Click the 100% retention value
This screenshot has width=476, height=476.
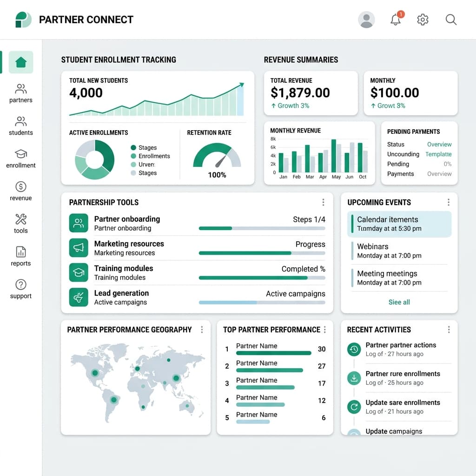[217, 175]
